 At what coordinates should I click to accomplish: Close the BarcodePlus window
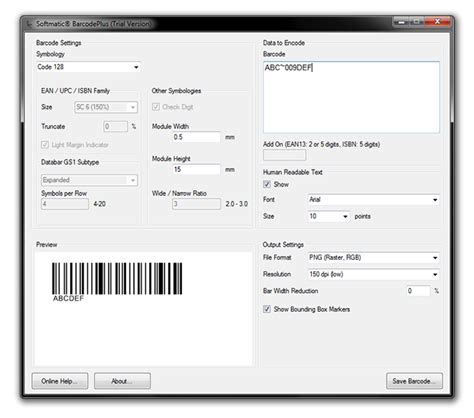438,22
